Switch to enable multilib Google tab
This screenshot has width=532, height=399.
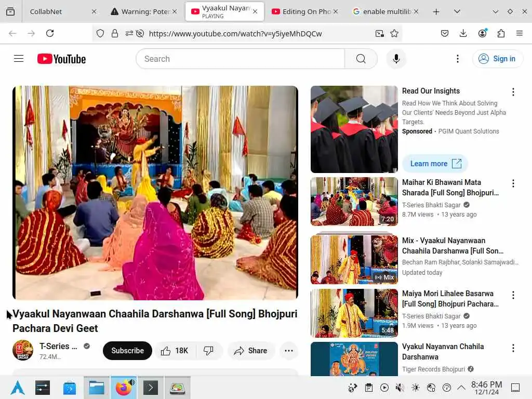(385, 11)
